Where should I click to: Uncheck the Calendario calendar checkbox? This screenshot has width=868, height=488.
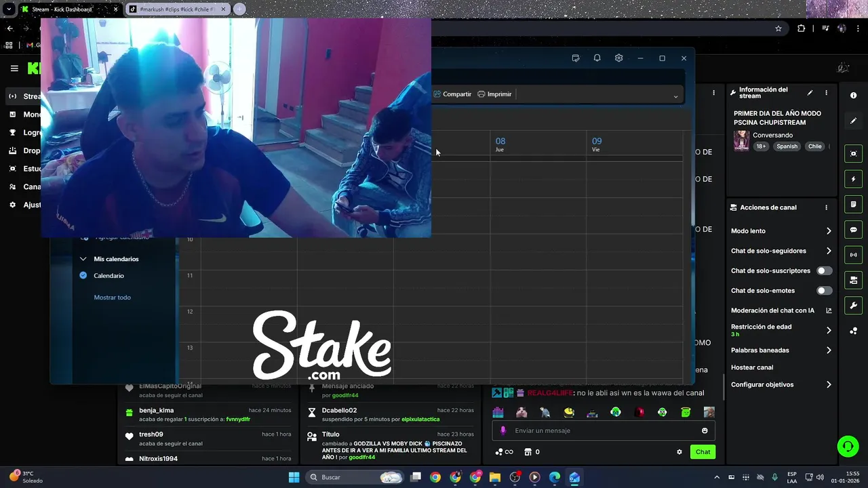[x=83, y=275]
